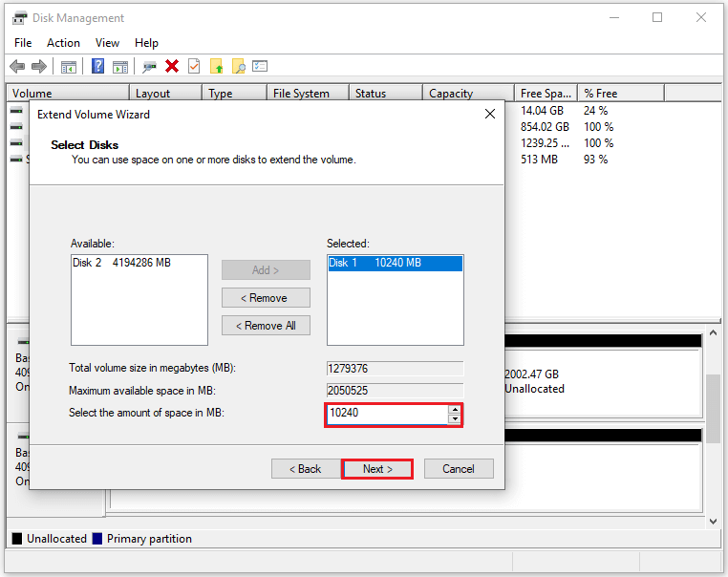This screenshot has height=577, width=728.
Task: Click the 93 % free cell
Action: click(x=595, y=160)
